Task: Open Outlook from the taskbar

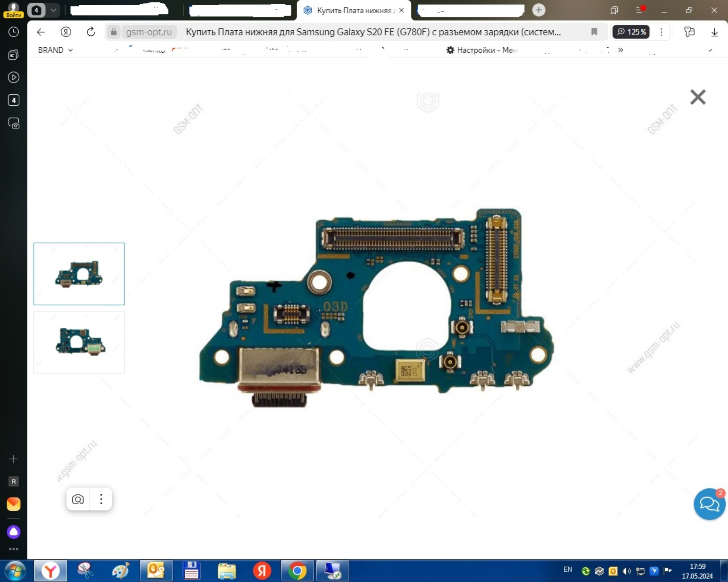Action: coord(156,571)
